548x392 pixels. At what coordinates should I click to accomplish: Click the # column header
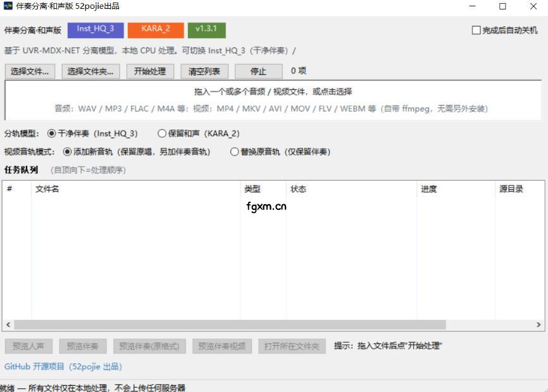pyautogui.click(x=17, y=189)
